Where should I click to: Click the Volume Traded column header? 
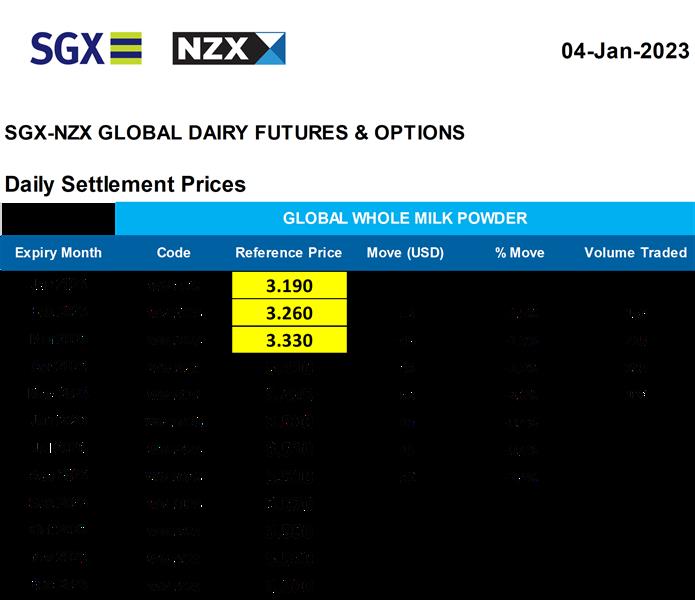tap(635, 253)
